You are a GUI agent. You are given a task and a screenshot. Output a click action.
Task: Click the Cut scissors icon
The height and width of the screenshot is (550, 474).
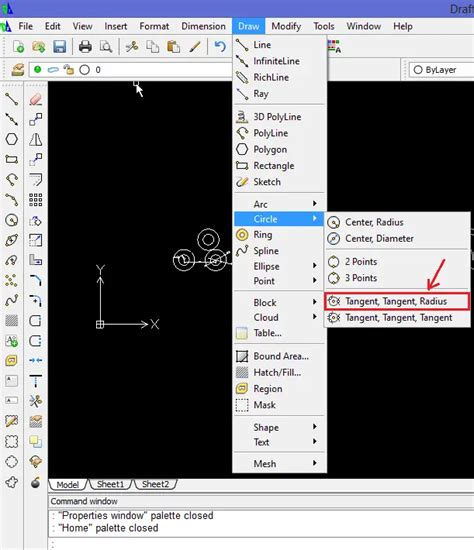[x=132, y=46]
